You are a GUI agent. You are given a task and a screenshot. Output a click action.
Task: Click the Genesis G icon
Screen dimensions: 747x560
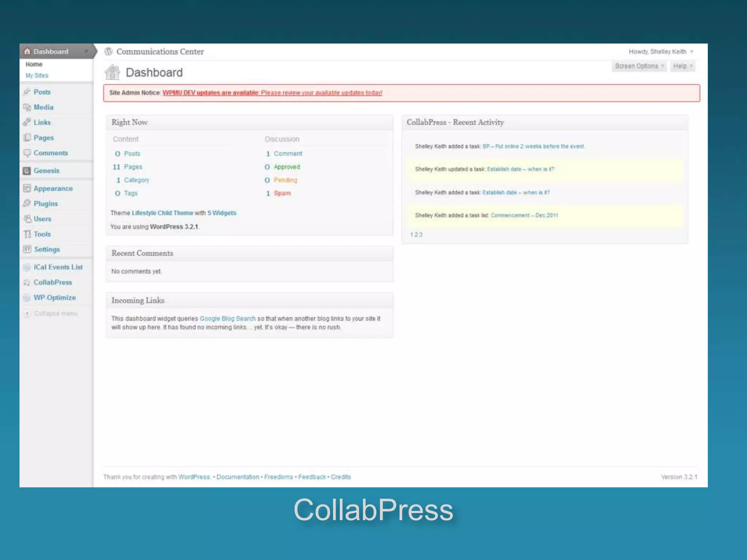point(27,171)
